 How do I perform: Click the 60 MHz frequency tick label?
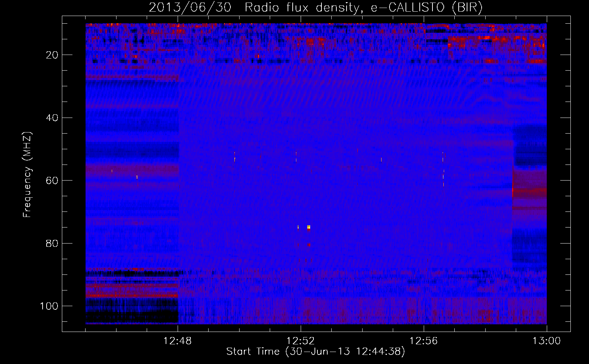[52, 181]
